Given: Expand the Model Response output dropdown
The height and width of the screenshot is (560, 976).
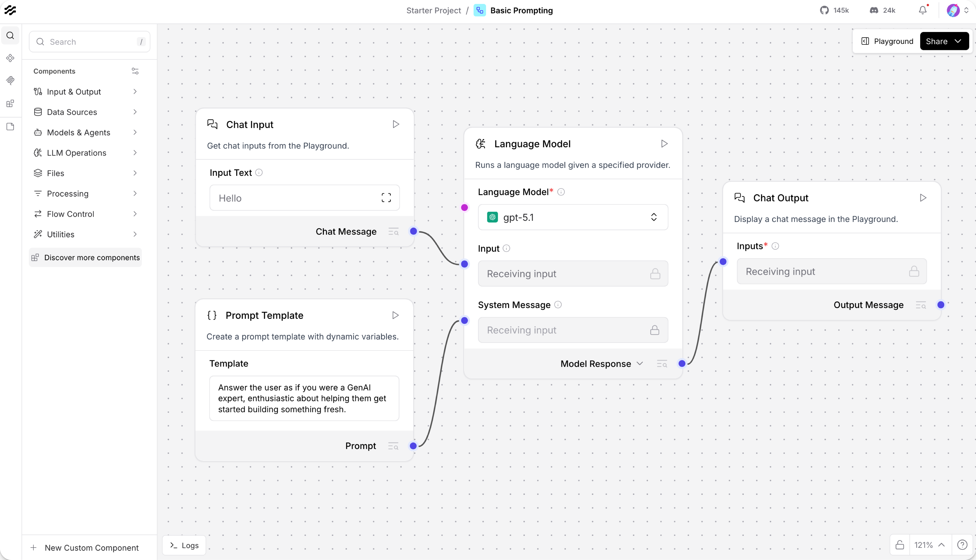Looking at the screenshot, I should tap(639, 363).
